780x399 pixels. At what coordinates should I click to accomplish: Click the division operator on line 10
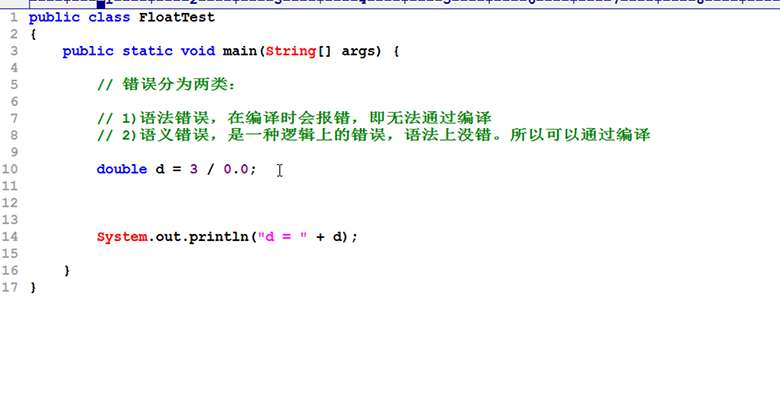[x=210, y=169]
